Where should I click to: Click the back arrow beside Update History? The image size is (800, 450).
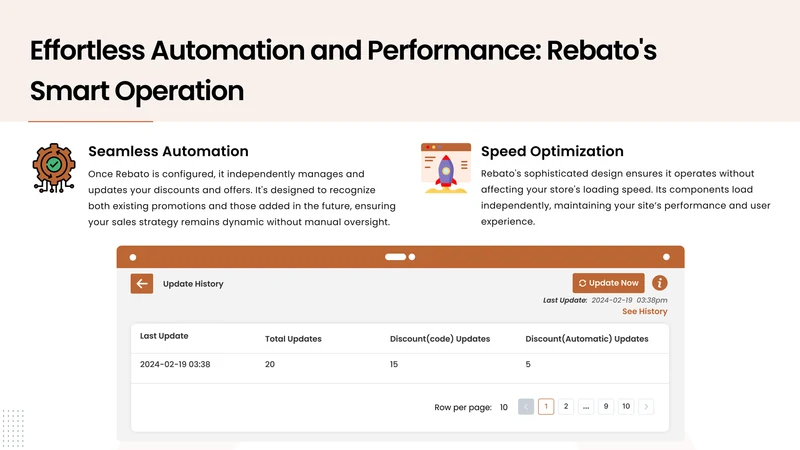(x=142, y=284)
